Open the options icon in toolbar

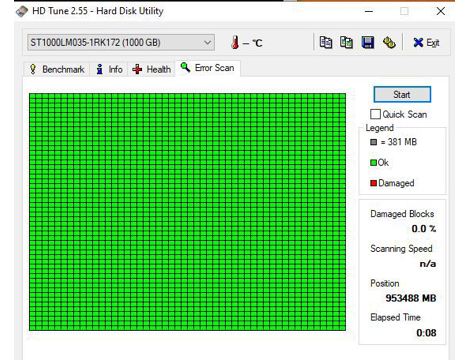(x=389, y=43)
